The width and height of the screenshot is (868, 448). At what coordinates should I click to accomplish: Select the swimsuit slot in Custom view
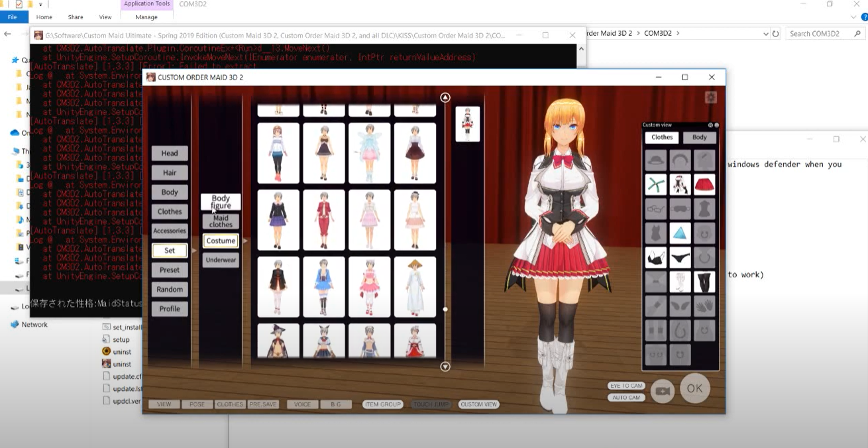tap(657, 233)
